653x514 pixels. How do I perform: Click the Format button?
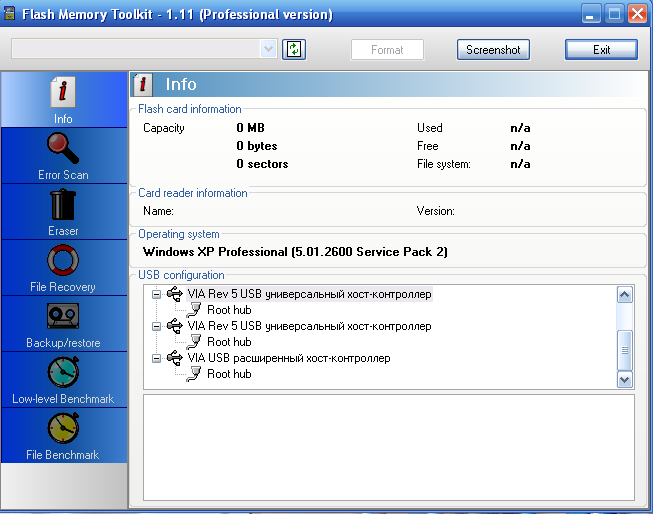[x=387, y=50]
